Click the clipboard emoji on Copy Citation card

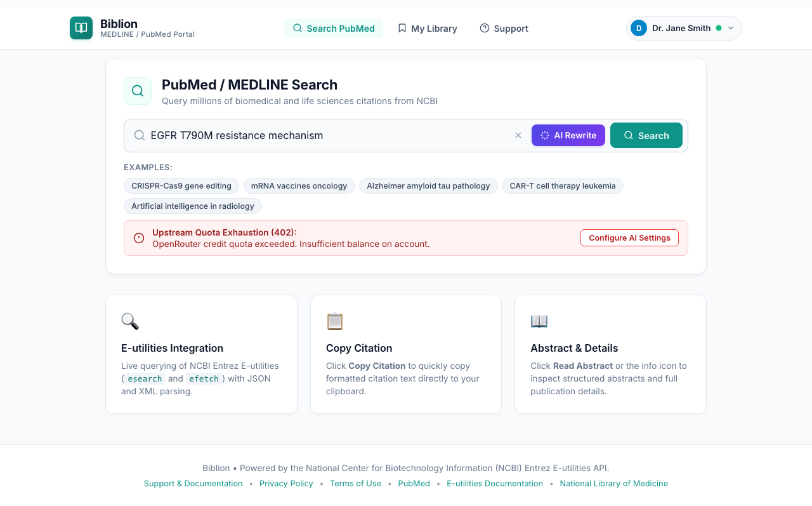[x=335, y=321]
